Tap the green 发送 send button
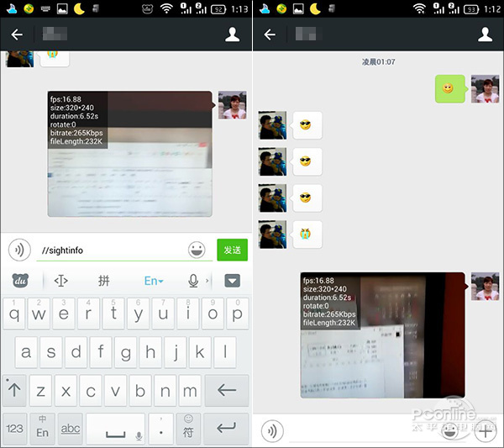The height and width of the screenshot is (448, 504). click(232, 250)
